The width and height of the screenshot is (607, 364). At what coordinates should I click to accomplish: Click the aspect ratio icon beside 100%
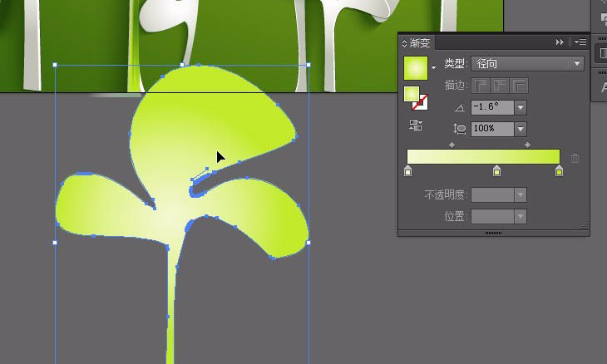click(x=460, y=129)
